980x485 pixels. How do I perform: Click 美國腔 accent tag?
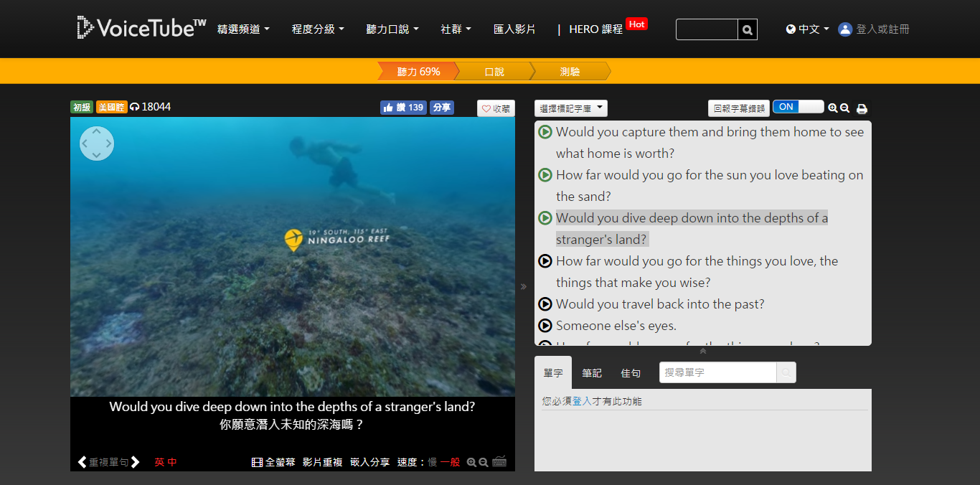[112, 107]
